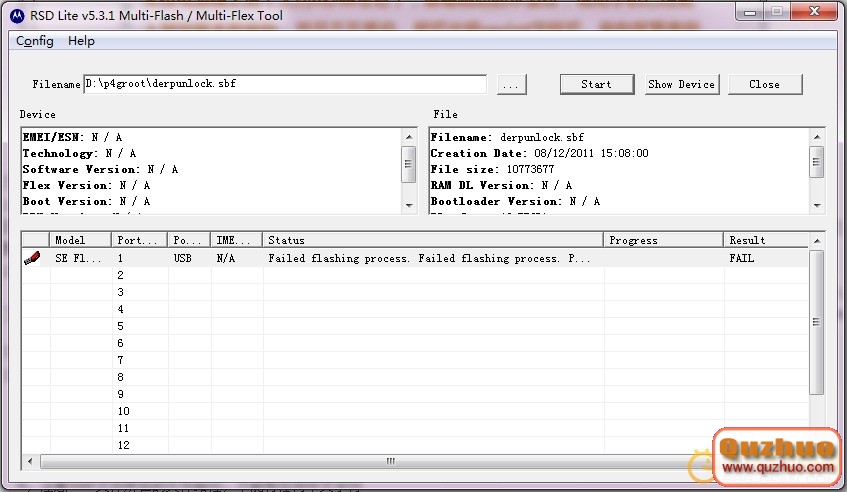
Task: Select port row 5 in device list
Action: [415, 326]
